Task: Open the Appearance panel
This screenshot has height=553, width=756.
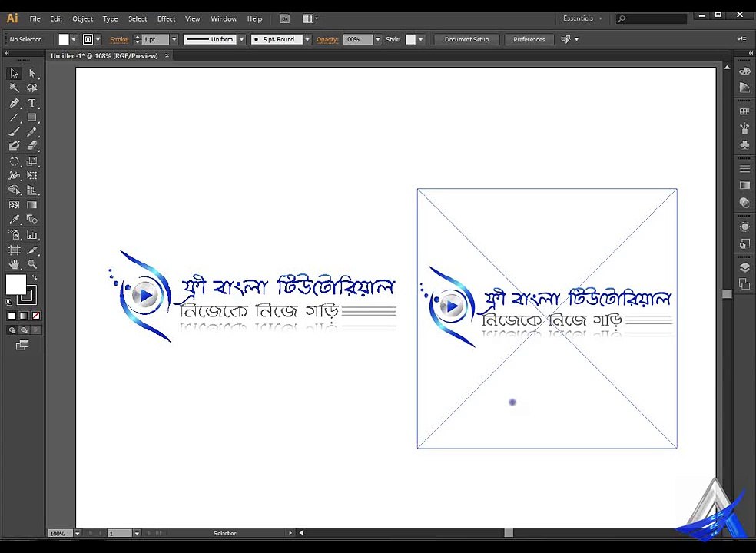Action: click(744, 227)
